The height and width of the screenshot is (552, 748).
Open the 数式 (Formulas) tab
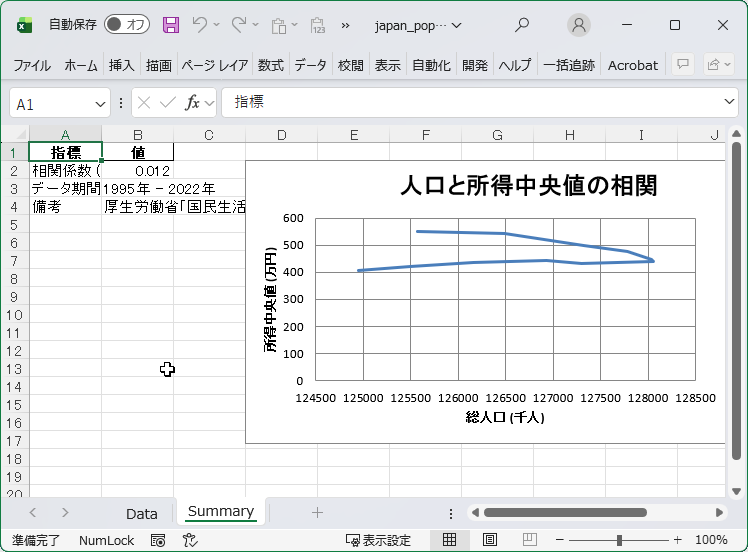270,65
